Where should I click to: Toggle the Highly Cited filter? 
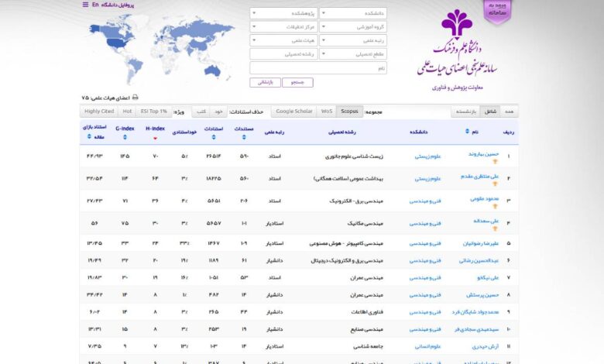(98, 112)
